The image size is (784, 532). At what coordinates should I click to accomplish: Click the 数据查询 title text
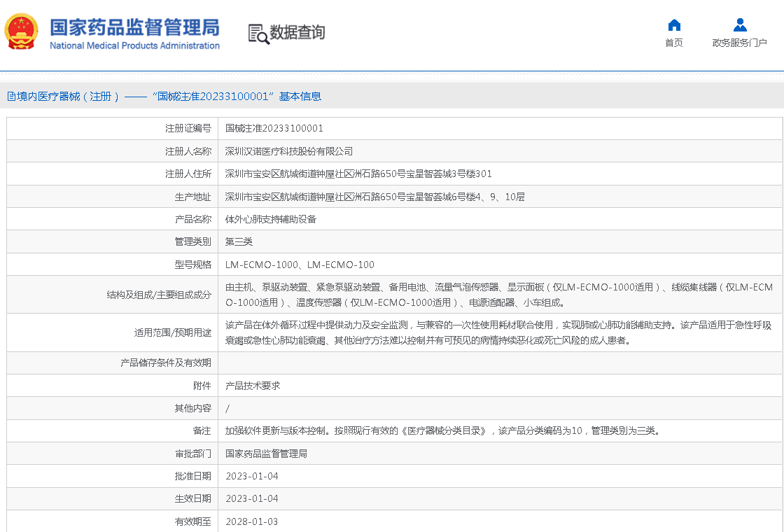(297, 32)
